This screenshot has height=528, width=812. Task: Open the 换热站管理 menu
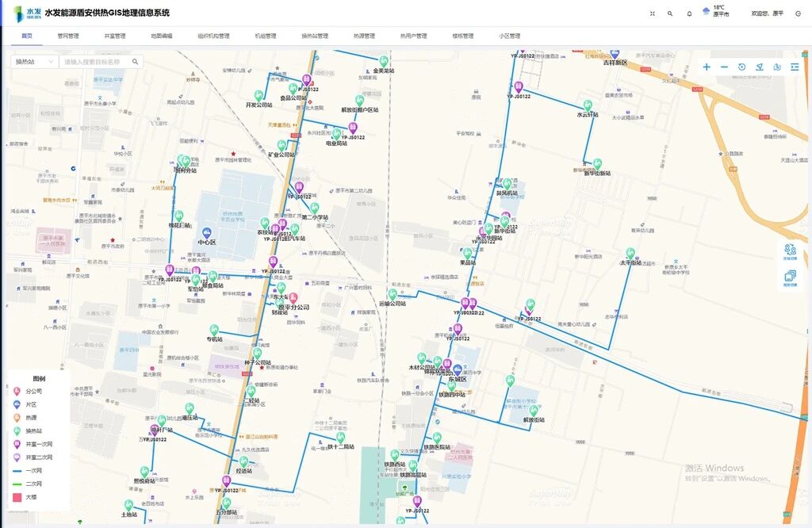click(x=314, y=36)
